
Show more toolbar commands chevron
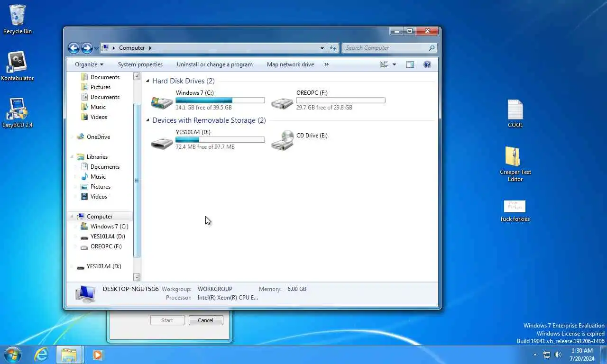pyautogui.click(x=326, y=64)
